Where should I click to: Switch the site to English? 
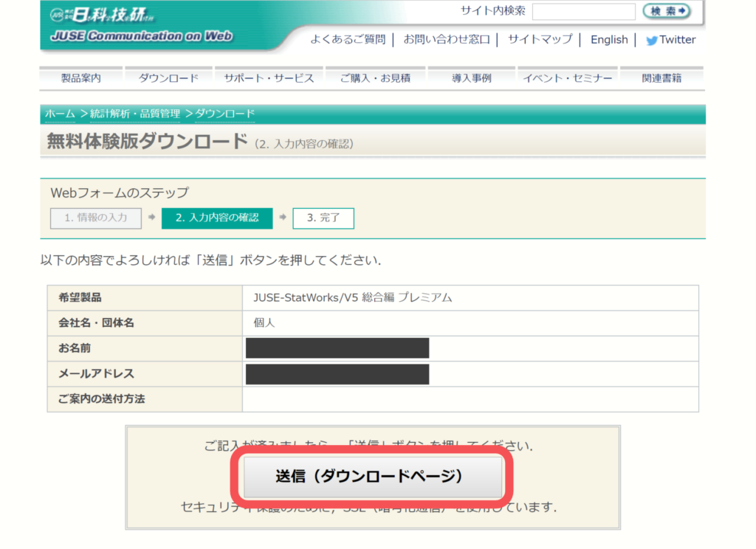(608, 39)
